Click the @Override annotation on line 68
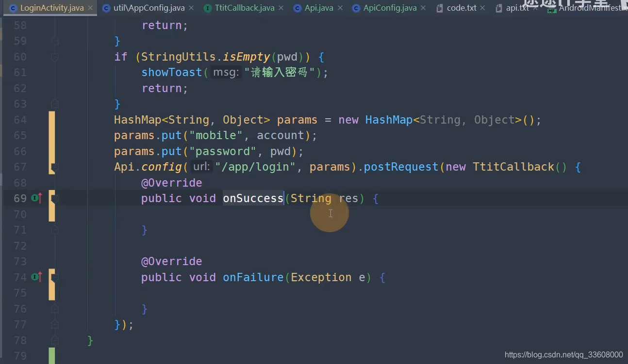The height and width of the screenshot is (364, 628). point(172,183)
